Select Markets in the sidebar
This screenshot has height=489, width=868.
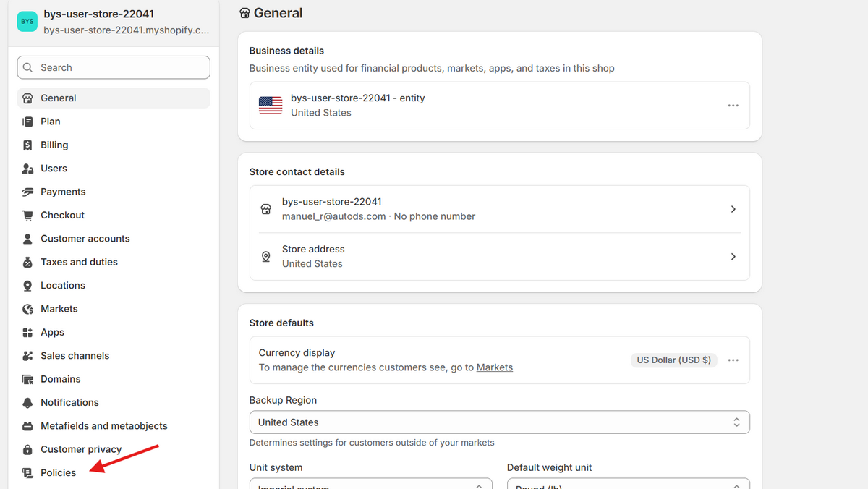pos(114,309)
